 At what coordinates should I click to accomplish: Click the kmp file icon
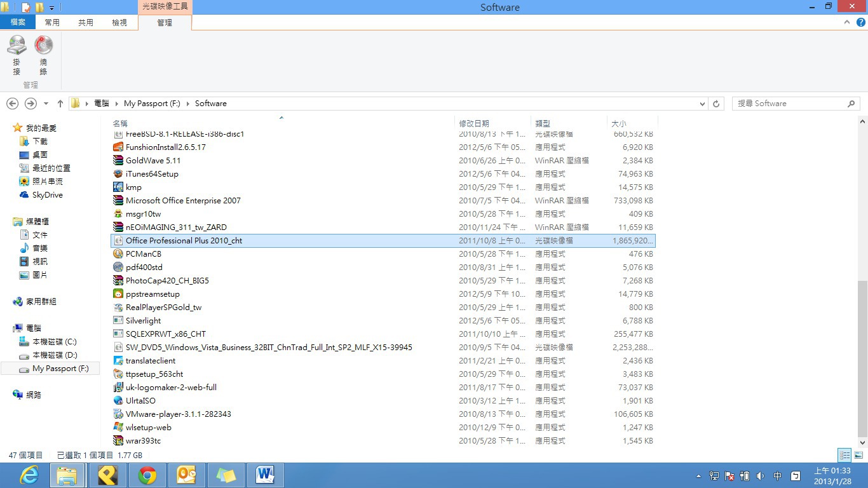tap(118, 187)
